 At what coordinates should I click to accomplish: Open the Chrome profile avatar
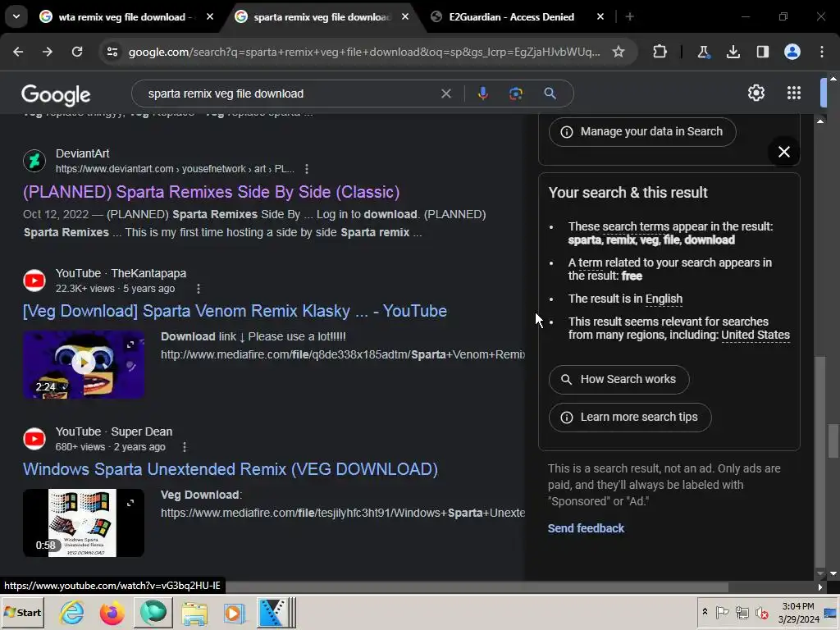click(x=792, y=52)
